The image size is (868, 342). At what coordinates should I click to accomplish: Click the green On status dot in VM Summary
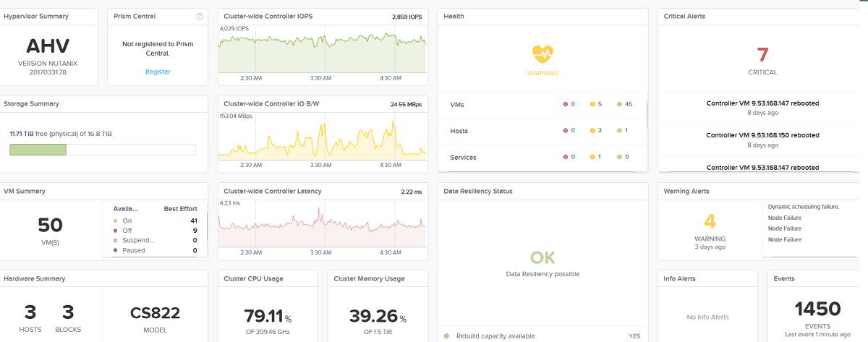tap(114, 221)
